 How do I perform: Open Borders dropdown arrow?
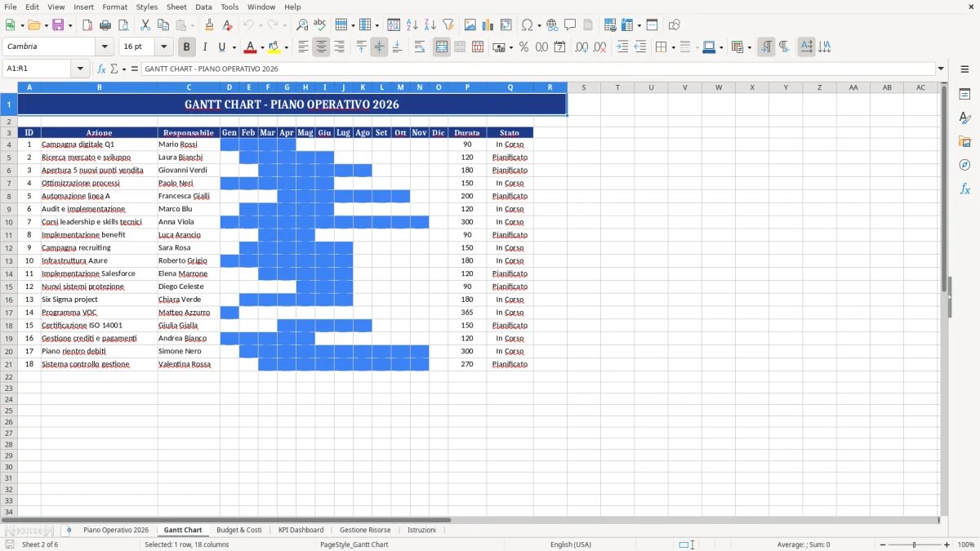pos(675,47)
